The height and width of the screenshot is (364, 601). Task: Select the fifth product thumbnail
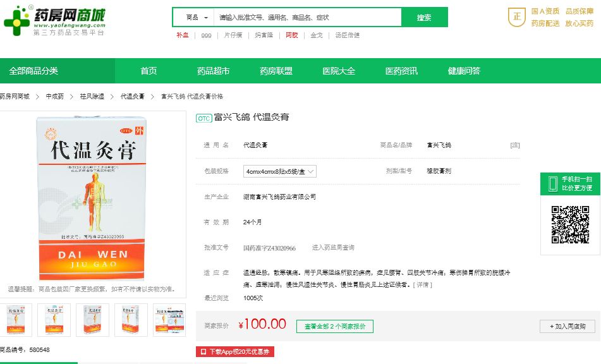tap(169, 320)
